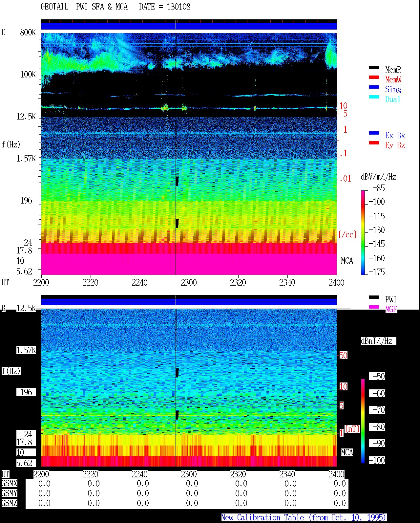The width and height of the screenshot is (420, 523).
Task: Click the -130 color scale value
Action: [377, 230]
